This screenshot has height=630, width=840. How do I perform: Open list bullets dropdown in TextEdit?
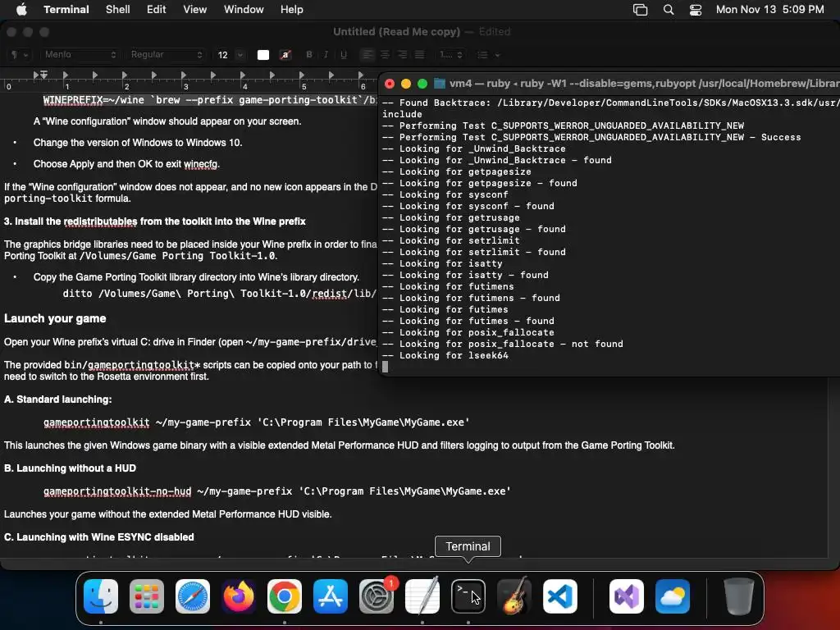pyautogui.click(x=489, y=55)
